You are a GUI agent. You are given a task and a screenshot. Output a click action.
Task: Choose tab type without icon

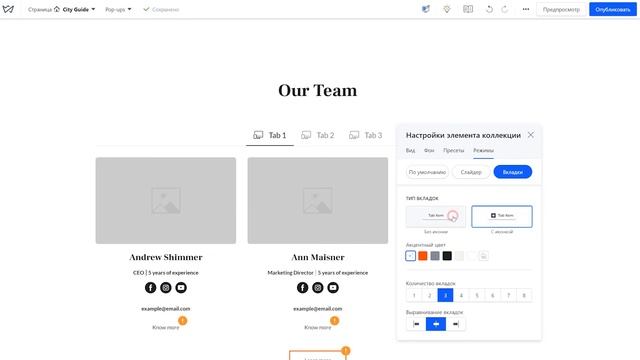coord(436,216)
